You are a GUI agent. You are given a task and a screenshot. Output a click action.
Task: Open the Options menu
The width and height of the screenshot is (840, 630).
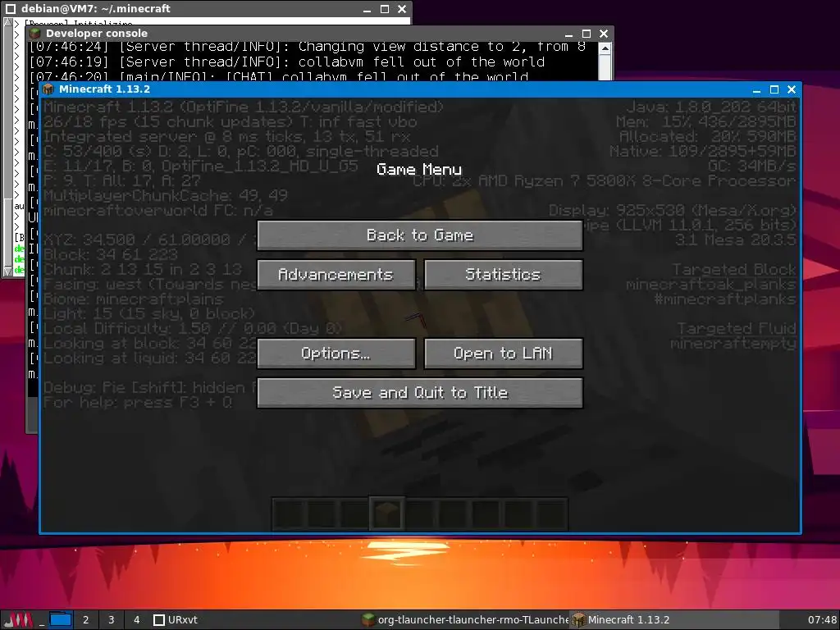click(x=336, y=354)
